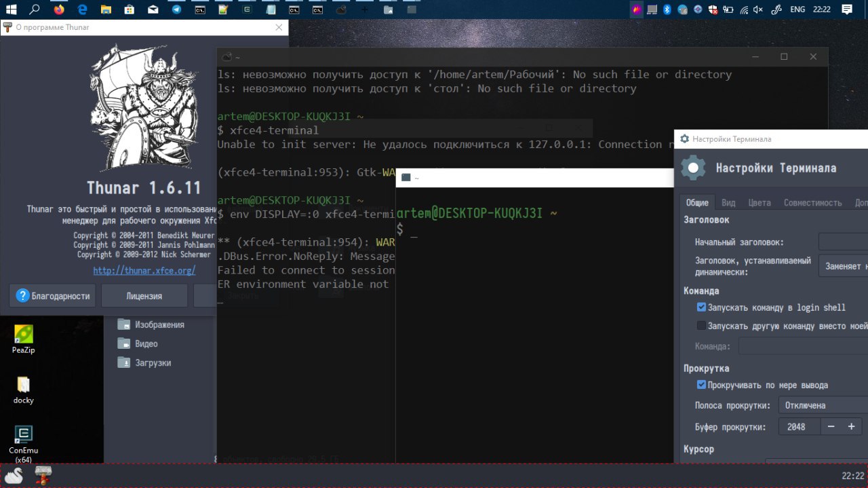This screenshot has width=868, height=488.
Task: Click the Bluetooth tray icon
Action: click(x=667, y=10)
